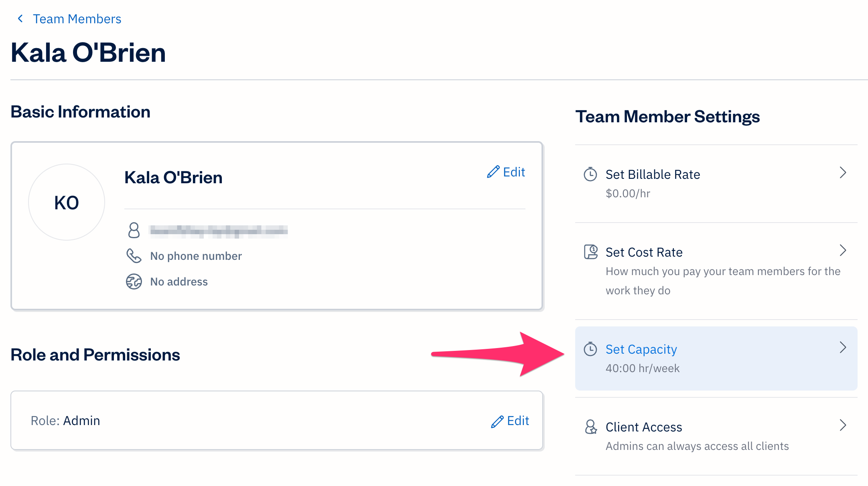Click the stopwatch icon for Set Billable Rate
Screen dimensions: 868x486
(x=590, y=174)
